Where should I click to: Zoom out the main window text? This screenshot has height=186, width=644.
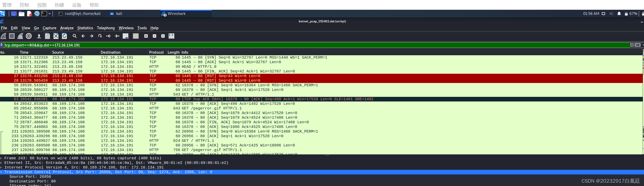tap(155, 36)
